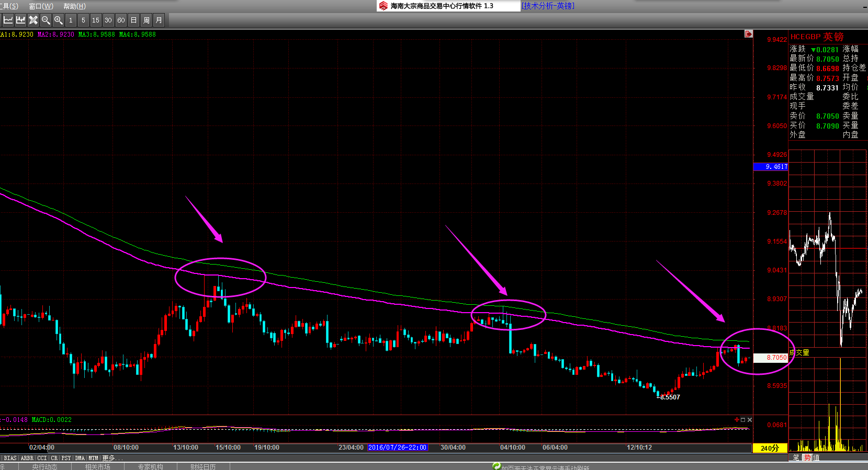Select the 笔 tab in quote panel
The height and width of the screenshot is (470, 868).
(x=796, y=457)
